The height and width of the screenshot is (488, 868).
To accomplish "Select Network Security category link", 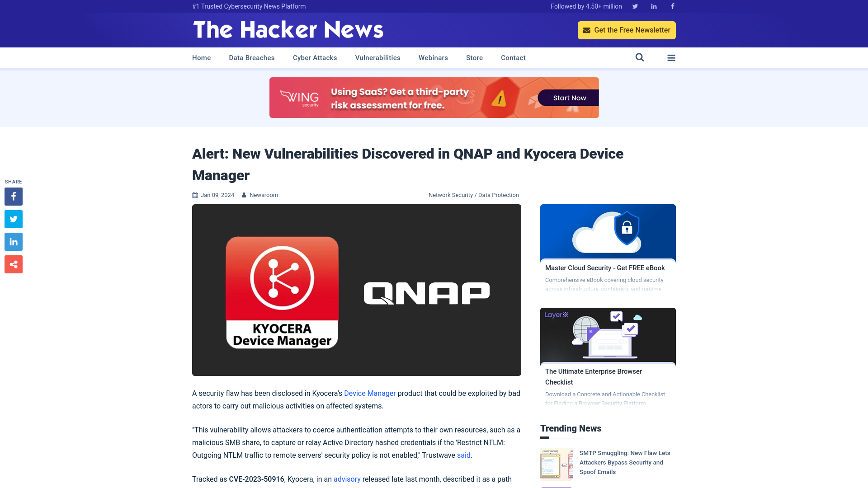I will pos(450,194).
